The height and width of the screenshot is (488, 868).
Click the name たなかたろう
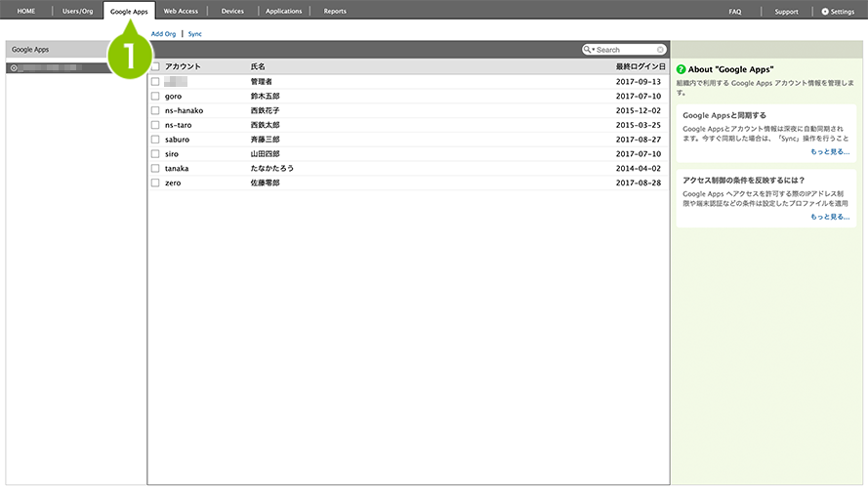pos(271,168)
